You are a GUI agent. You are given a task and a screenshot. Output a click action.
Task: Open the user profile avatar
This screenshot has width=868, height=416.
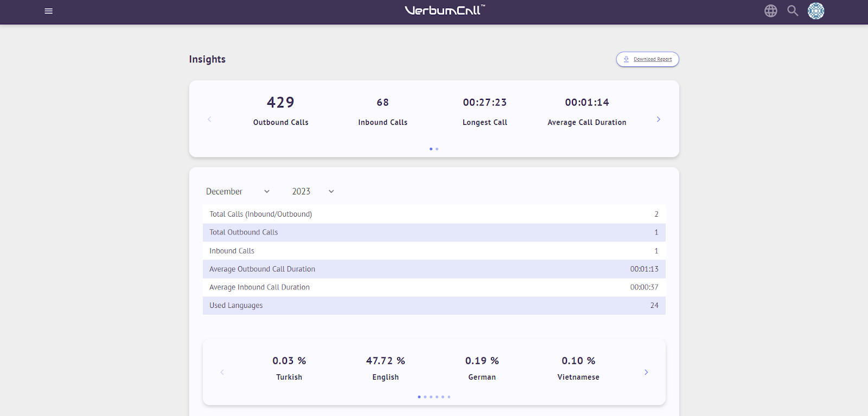coord(816,11)
